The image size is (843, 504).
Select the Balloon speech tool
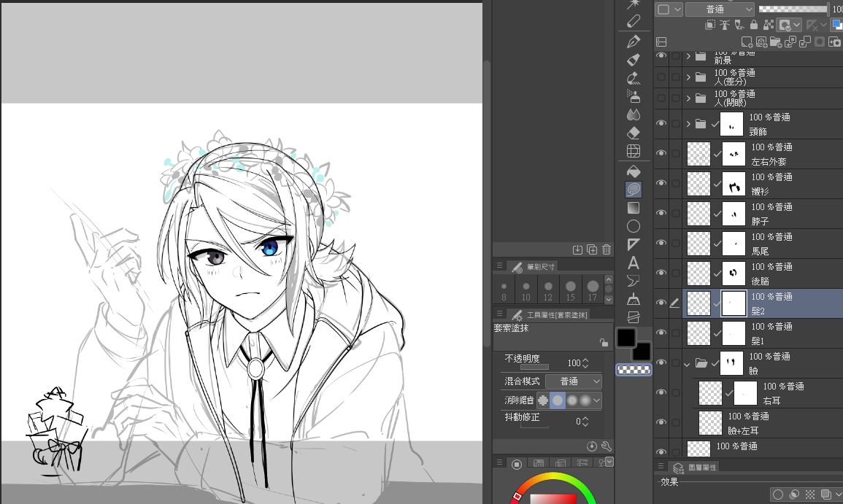[x=634, y=281]
